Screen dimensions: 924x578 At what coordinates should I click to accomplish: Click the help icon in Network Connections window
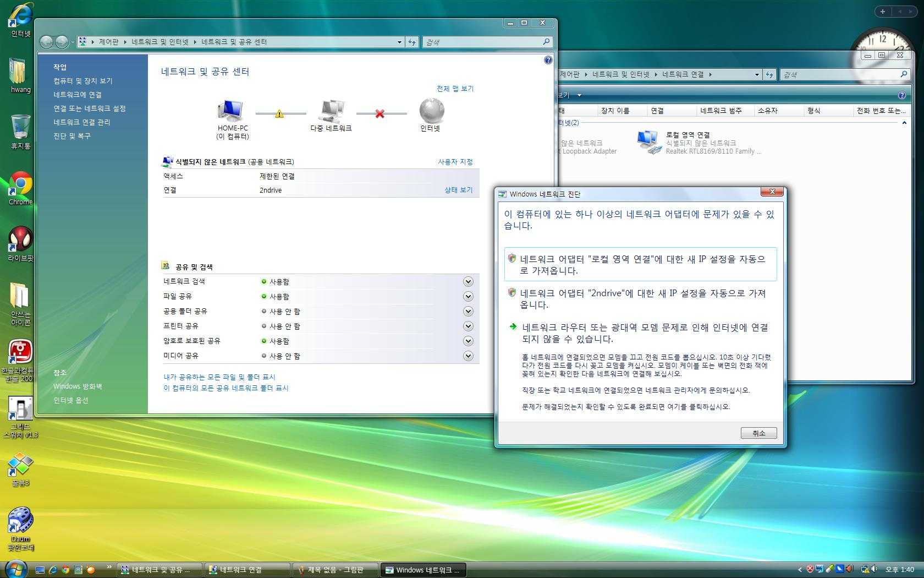901,95
